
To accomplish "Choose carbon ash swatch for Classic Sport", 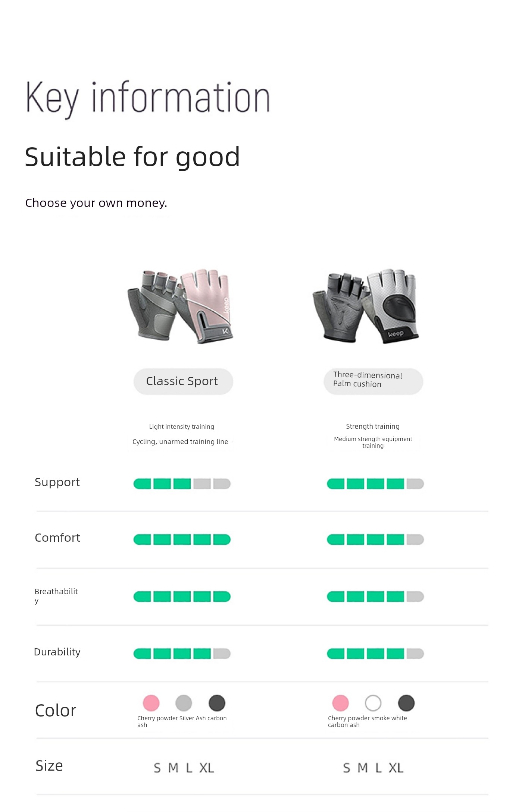I will coord(217,703).
